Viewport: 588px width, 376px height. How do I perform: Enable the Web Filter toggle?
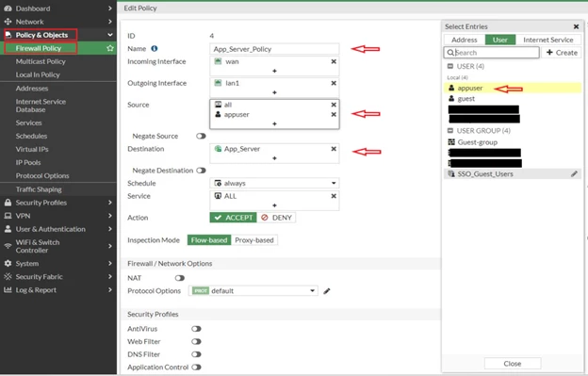tap(196, 341)
